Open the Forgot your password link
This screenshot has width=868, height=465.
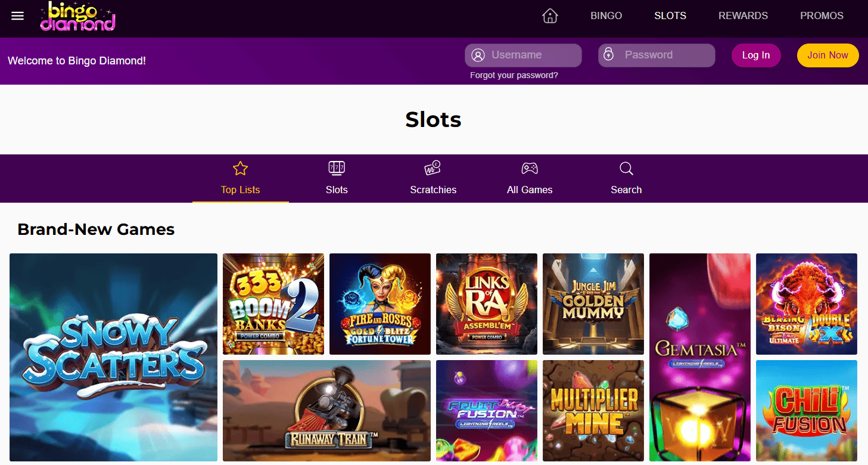click(514, 75)
